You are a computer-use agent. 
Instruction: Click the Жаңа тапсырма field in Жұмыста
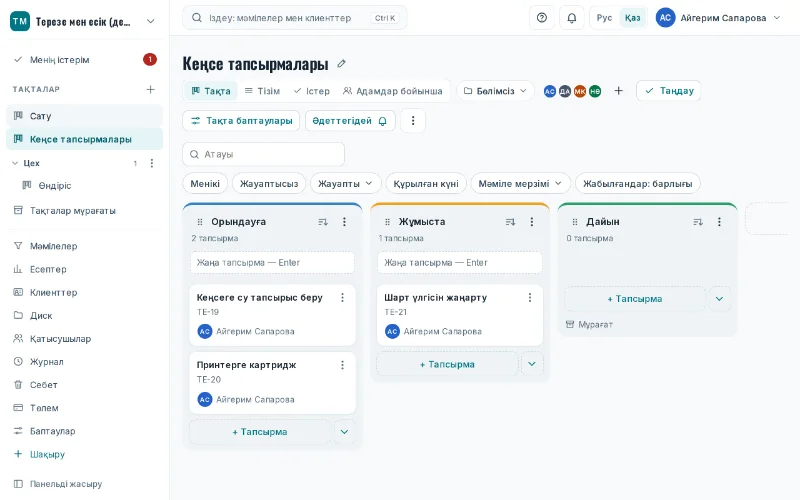(x=460, y=263)
